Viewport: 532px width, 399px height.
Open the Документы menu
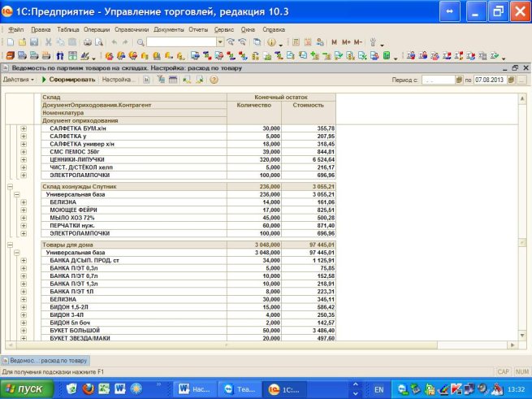[x=169, y=29]
